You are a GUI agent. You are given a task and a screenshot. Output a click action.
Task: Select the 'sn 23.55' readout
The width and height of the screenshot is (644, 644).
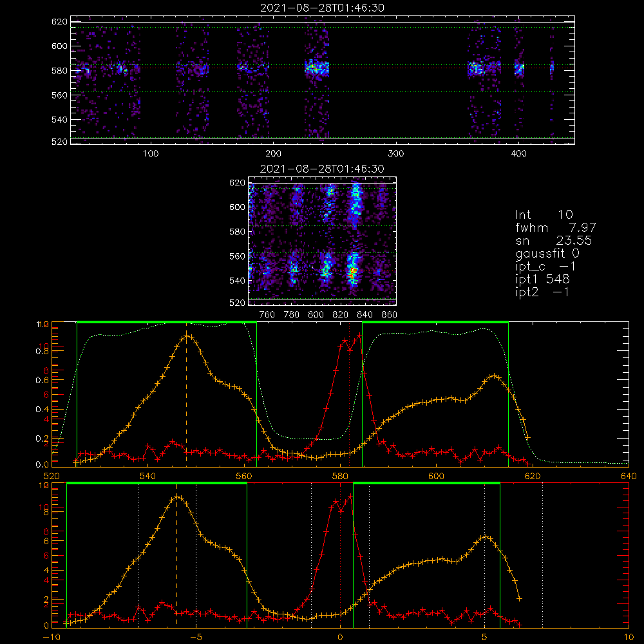(x=553, y=240)
